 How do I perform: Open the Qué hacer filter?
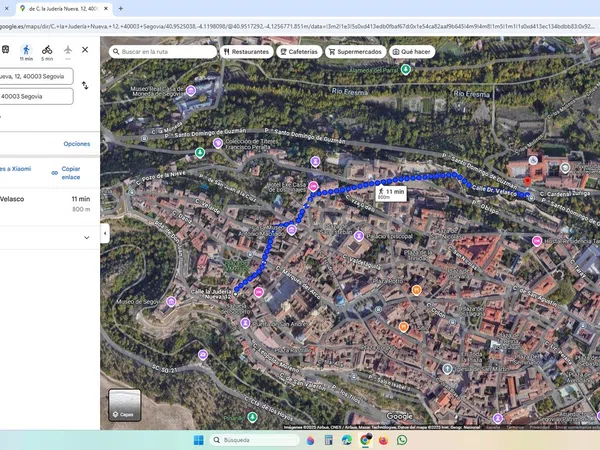pos(412,52)
